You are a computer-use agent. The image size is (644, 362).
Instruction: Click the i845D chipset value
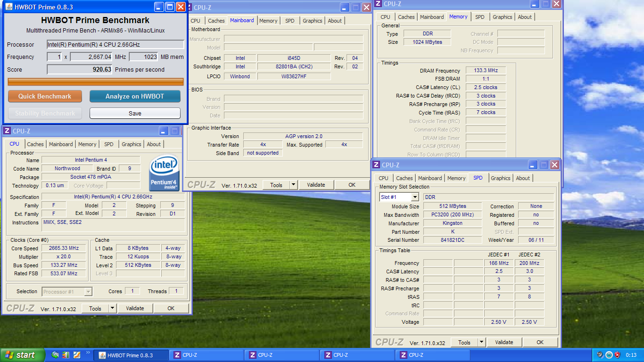pyautogui.click(x=294, y=58)
